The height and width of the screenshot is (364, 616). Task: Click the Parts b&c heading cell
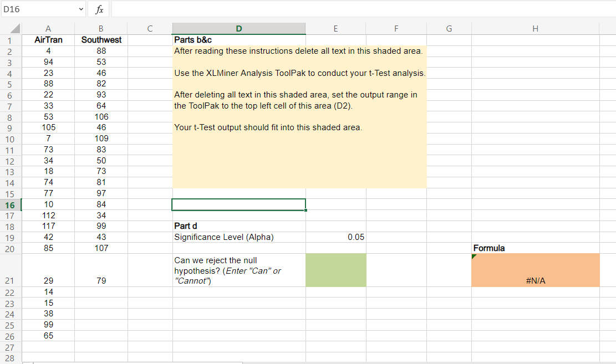[239, 40]
